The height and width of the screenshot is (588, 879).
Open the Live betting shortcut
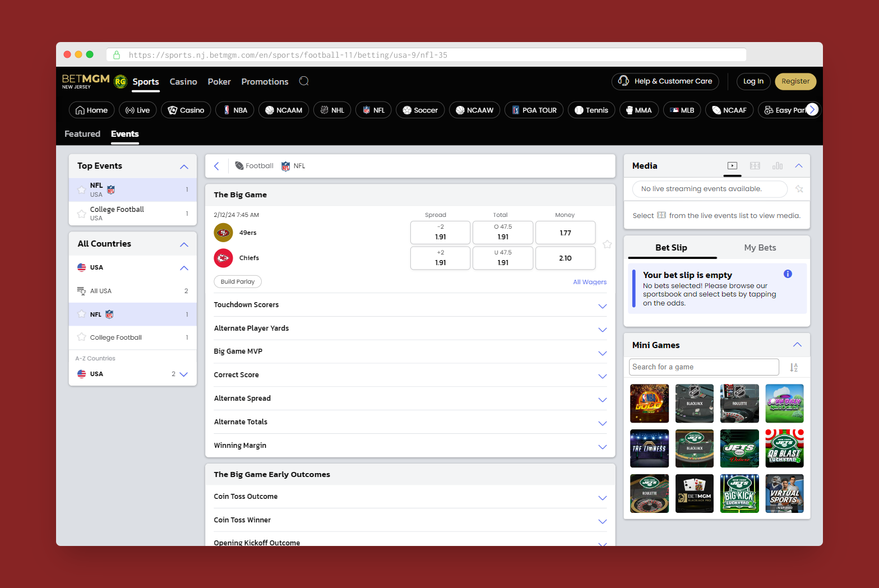click(x=138, y=110)
